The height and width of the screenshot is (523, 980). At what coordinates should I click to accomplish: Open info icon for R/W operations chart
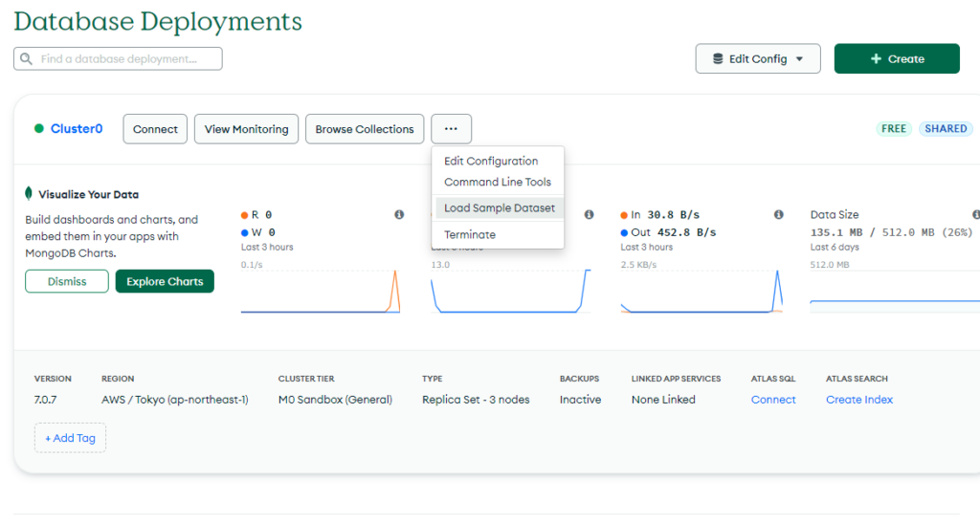399,215
